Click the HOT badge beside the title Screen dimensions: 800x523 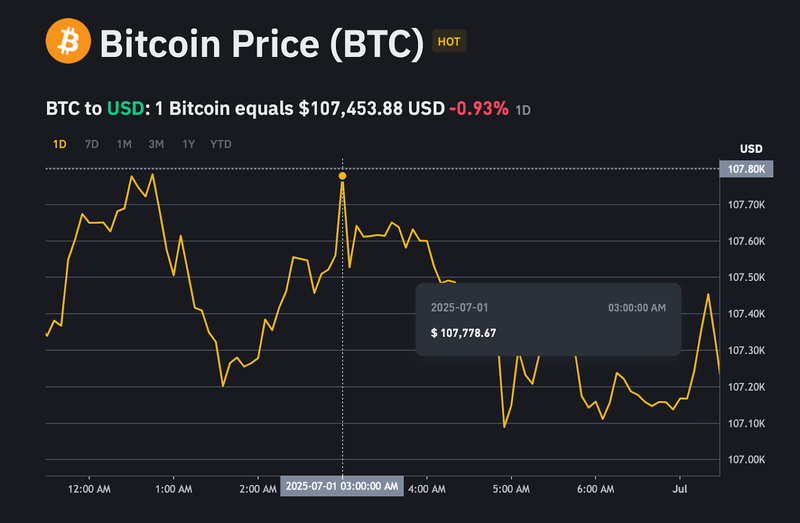point(451,42)
